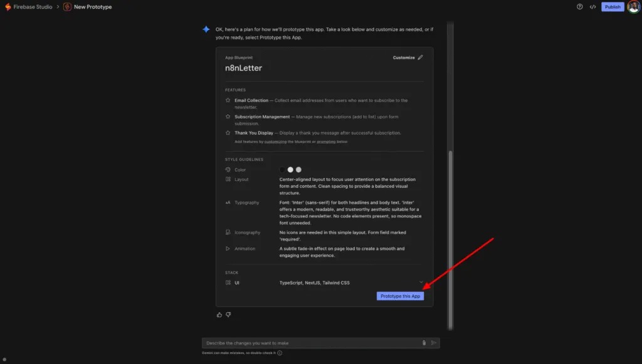Click Firebase Studio breadcrumb text

[33, 7]
